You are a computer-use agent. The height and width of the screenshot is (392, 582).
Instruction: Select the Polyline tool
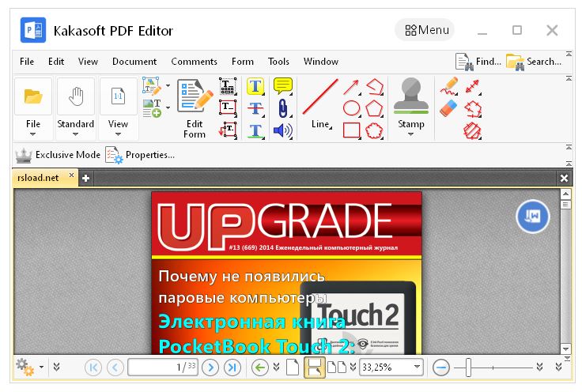click(375, 87)
